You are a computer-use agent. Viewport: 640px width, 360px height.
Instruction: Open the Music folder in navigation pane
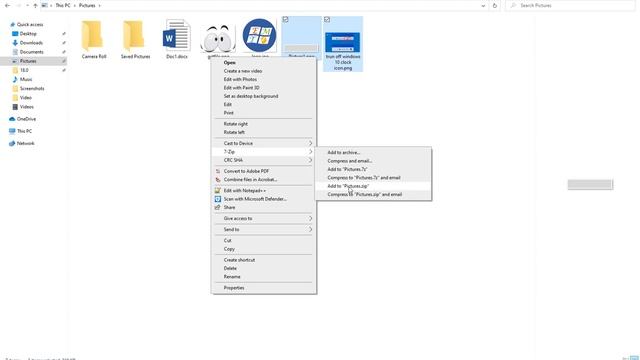click(26, 79)
